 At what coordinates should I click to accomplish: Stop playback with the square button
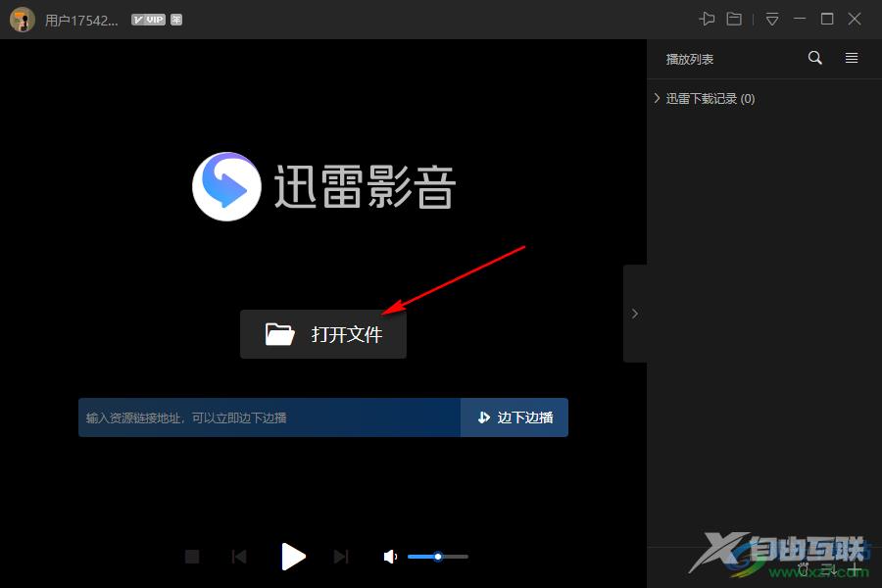pos(192,557)
